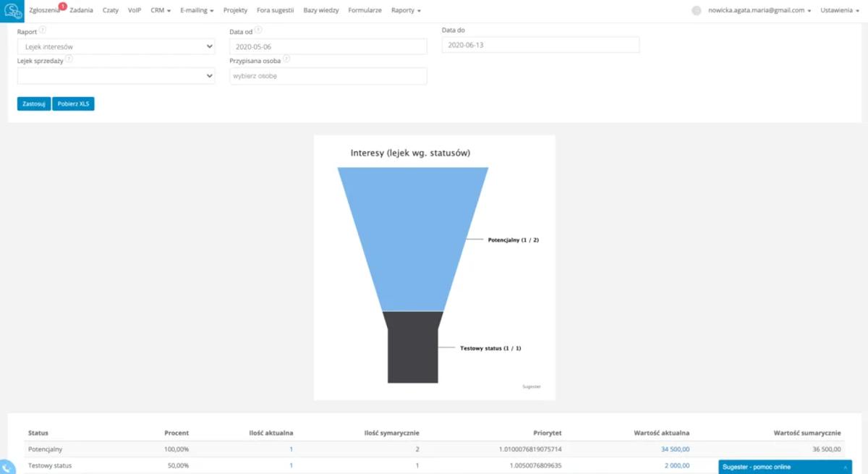Click the Priorytet column header
This screenshot has width=868, height=474.
547,433
